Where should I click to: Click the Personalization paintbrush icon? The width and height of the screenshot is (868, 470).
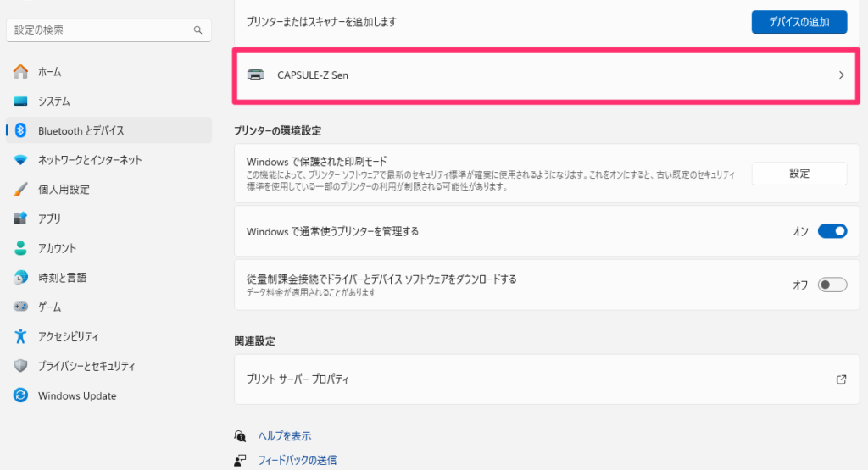[x=21, y=190]
